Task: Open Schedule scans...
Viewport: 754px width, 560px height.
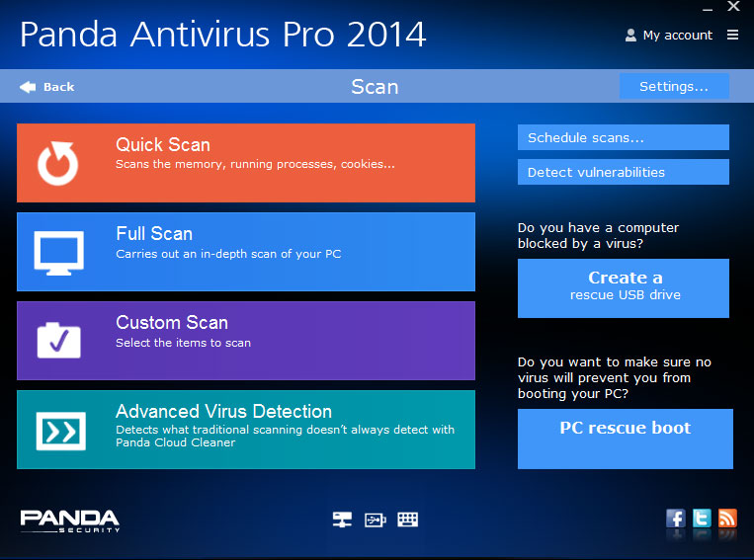Action: pyautogui.click(x=624, y=137)
